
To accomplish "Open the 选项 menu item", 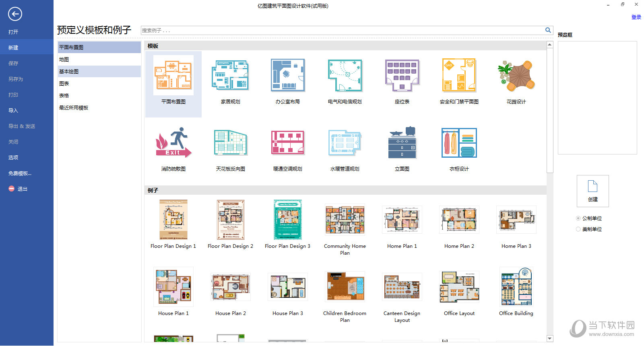I will pyautogui.click(x=13, y=158).
